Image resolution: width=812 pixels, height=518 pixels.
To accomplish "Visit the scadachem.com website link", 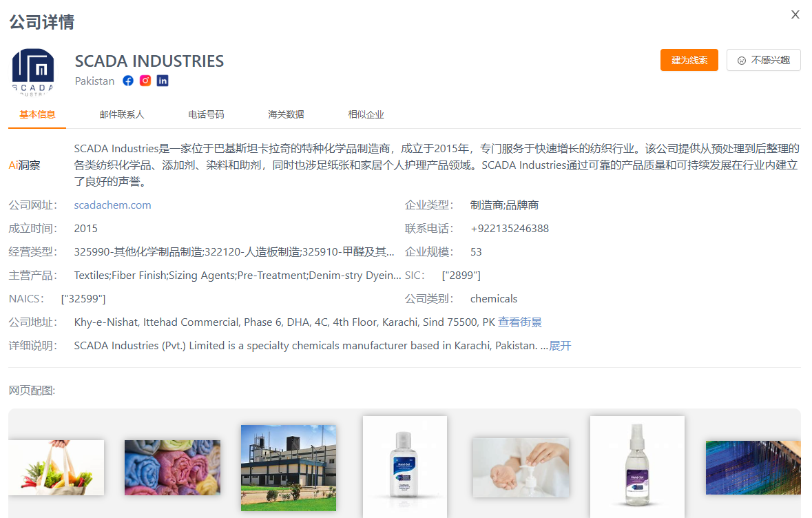I will pyautogui.click(x=112, y=205).
